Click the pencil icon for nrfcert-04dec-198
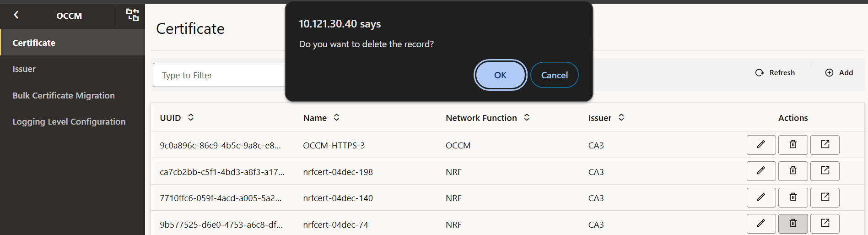The image size is (868, 235). pos(761,171)
